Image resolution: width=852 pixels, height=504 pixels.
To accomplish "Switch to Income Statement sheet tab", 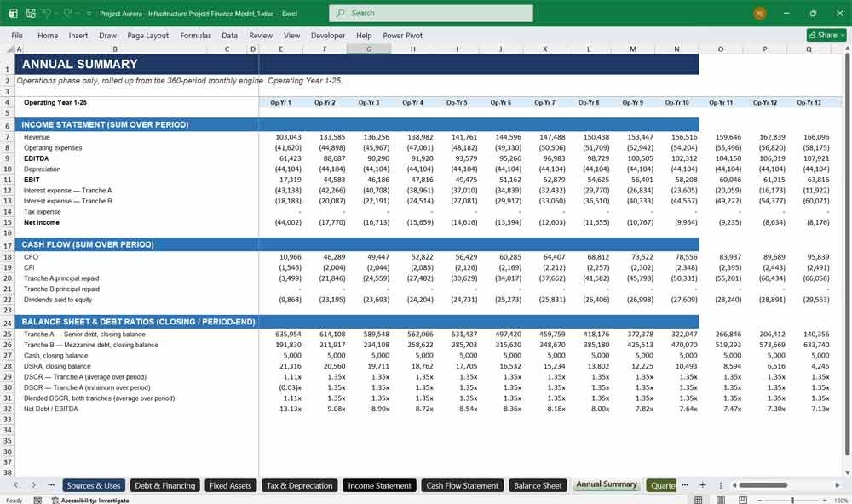I will click(x=379, y=485).
